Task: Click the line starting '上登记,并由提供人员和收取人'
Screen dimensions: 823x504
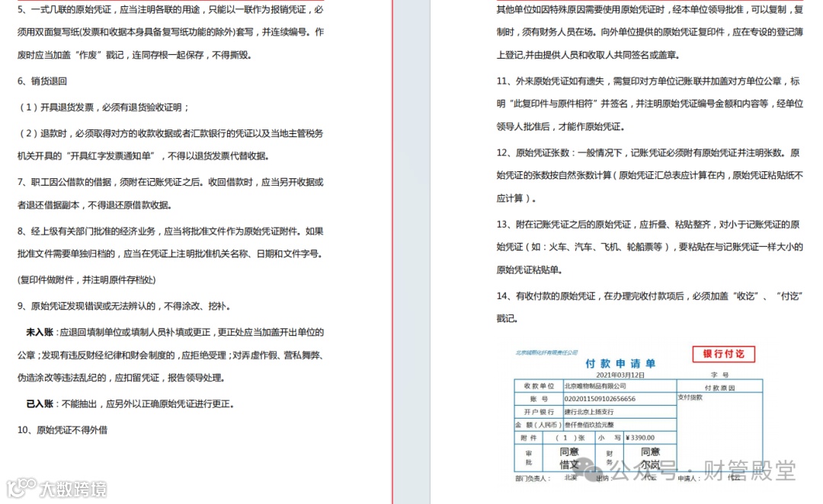Action: pos(588,55)
